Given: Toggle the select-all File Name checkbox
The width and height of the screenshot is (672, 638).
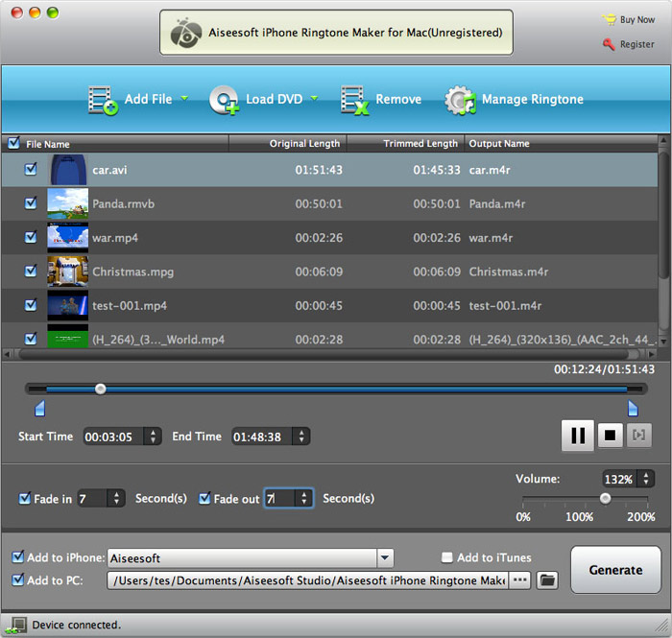Looking at the screenshot, I should click(13, 143).
